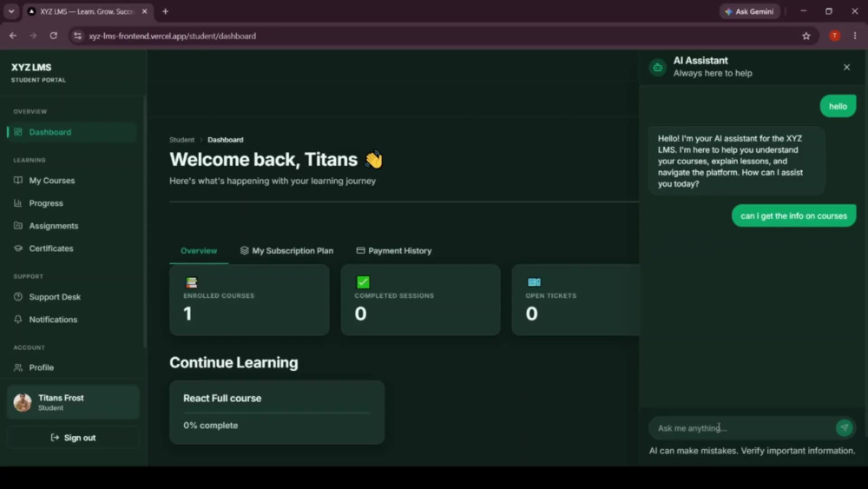The height and width of the screenshot is (489, 868).
Task: Open a new browser tab
Action: tap(165, 11)
